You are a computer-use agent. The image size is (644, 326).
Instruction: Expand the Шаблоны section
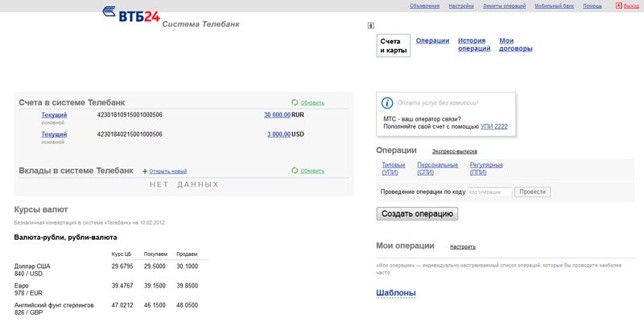(396, 293)
